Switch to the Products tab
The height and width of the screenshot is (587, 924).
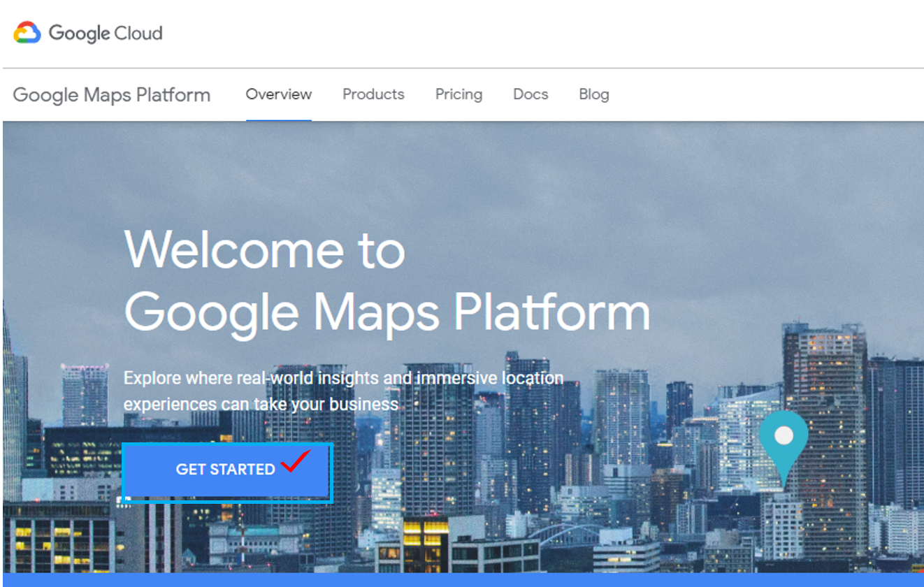pyautogui.click(x=373, y=94)
